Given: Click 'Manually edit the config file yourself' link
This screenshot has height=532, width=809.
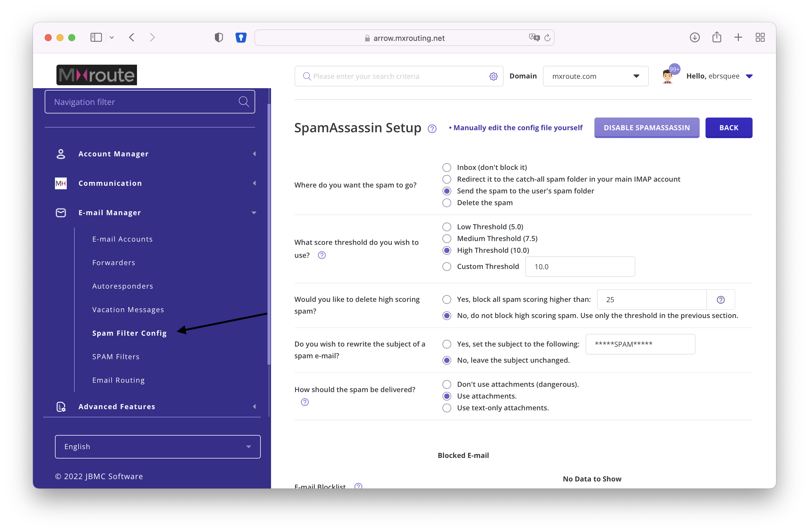Looking at the screenshot, I should coord(517,128).
